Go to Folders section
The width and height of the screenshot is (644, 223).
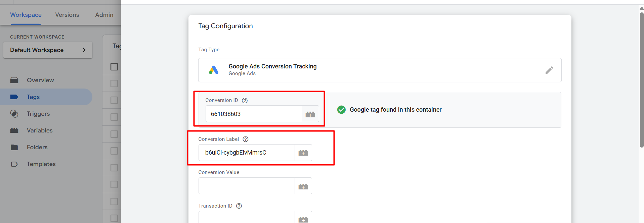pos(37,147)
